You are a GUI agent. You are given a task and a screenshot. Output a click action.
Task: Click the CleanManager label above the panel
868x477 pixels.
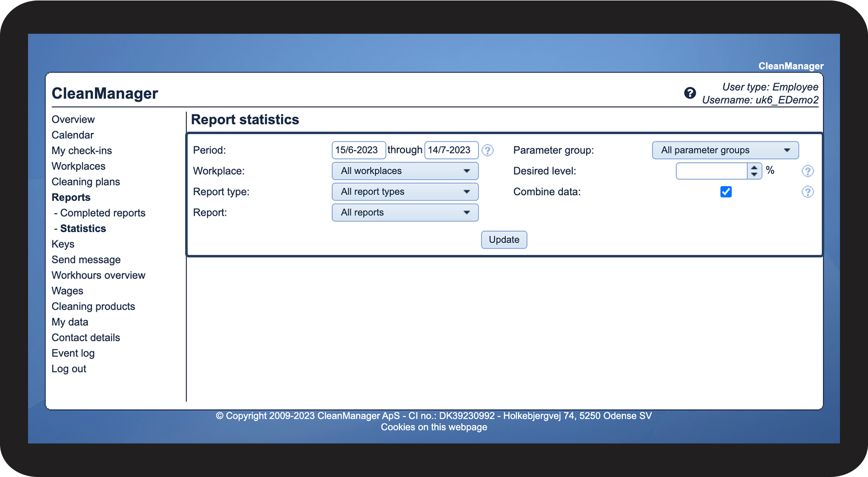[791, 66]
